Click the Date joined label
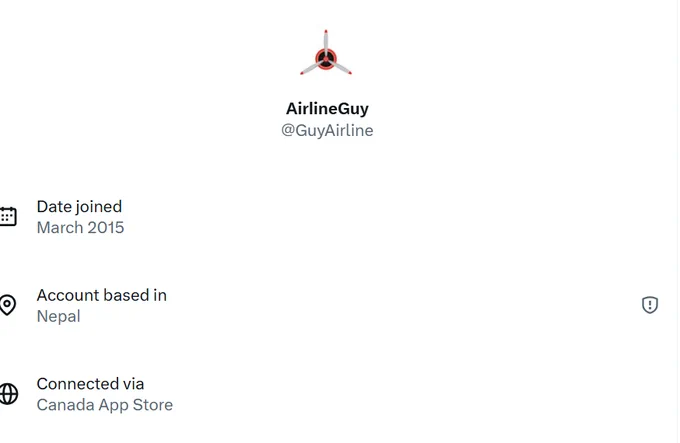 click(79, 207)
